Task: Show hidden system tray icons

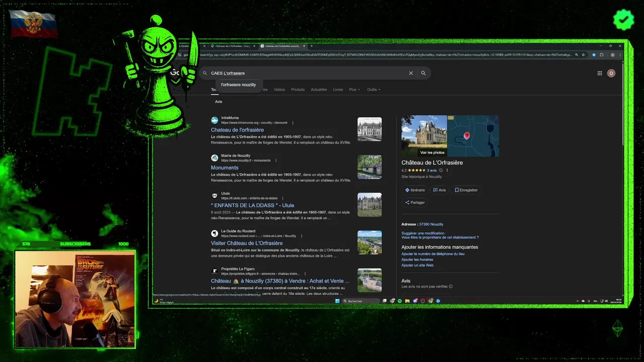Action: [578, 301]
